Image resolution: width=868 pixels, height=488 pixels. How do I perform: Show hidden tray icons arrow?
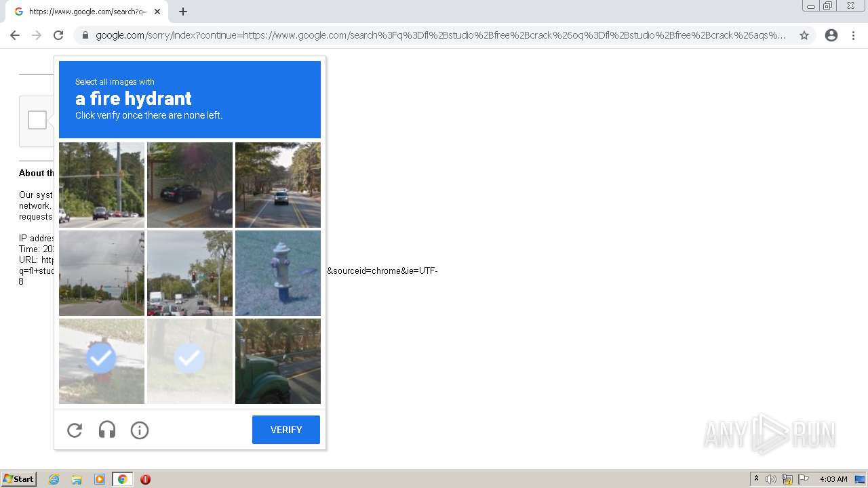point(756,479)
